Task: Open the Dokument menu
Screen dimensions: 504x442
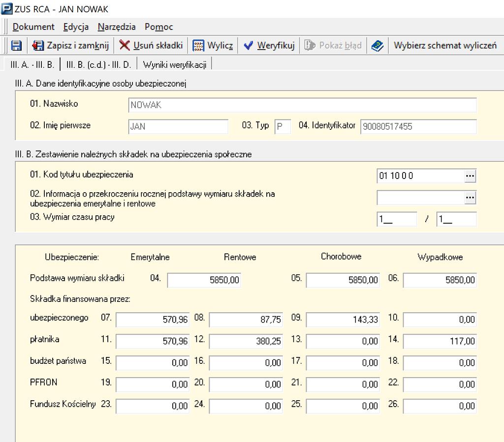Action: click(33, 27)
